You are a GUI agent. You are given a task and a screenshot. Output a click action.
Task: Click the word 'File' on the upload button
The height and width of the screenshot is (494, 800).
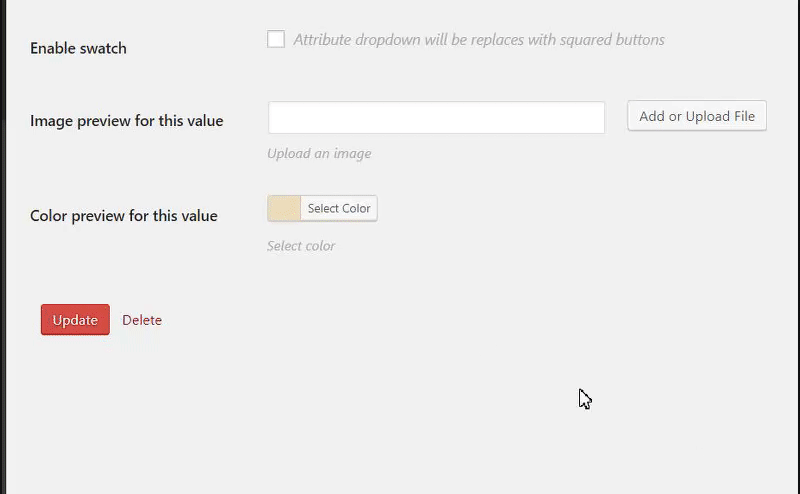(x=743, y=116)
